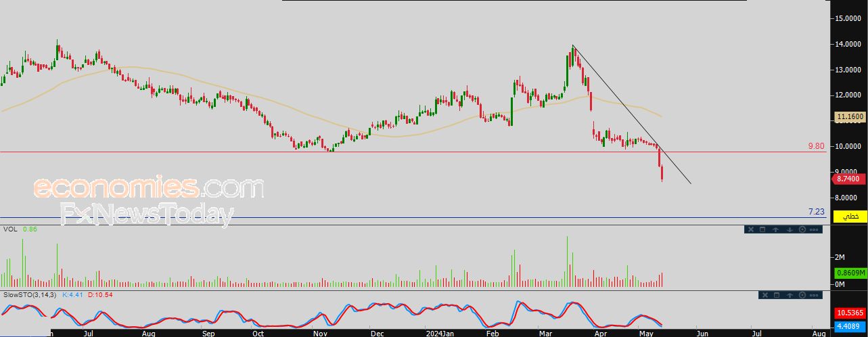Click the moving average value 11.1600
The image size is (868, 337).
tap(850, 117)
